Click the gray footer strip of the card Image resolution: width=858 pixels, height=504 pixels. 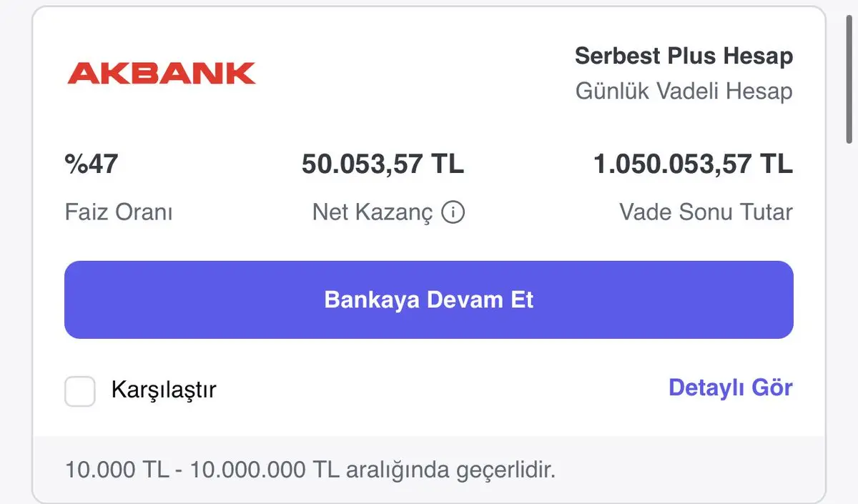click(429, 470)
